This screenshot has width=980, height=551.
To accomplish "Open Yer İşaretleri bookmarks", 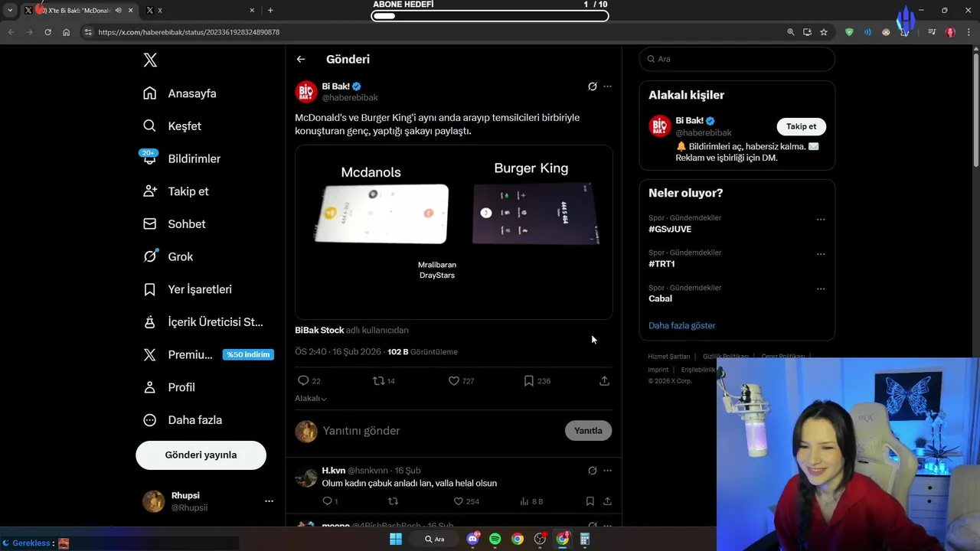I will click(x=188, y=289).
